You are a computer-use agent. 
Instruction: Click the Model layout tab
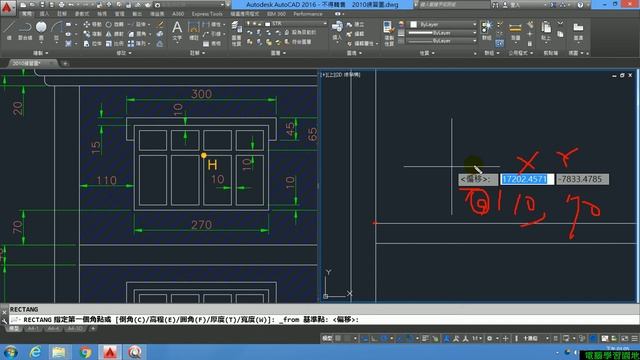click(14, 329)
